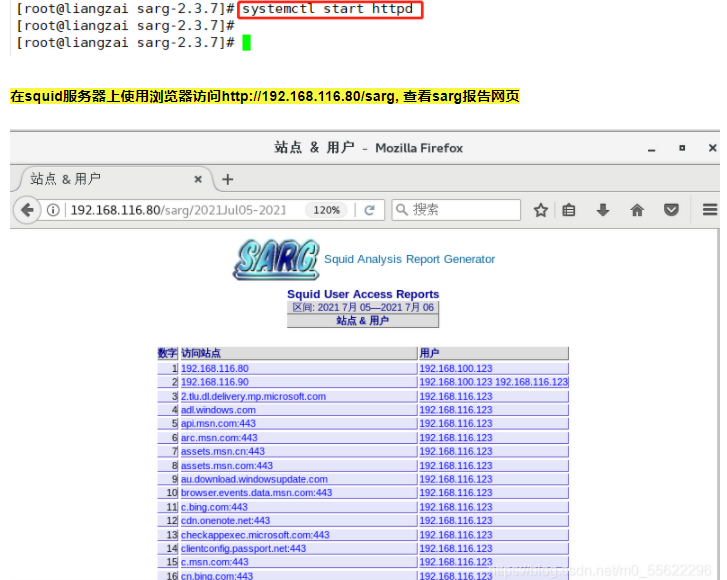Open api.msn.com:443 site link
Screen dimensions: 727x580
click(x=218, y=423)
